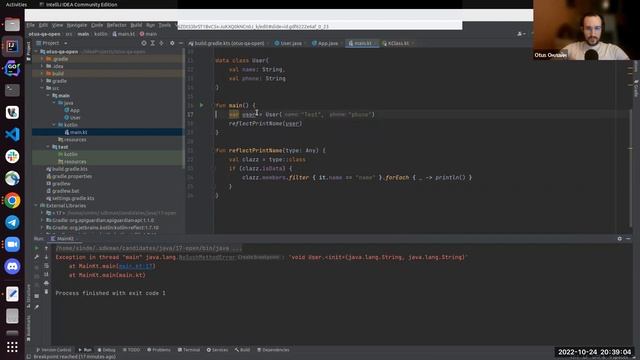Select opened file using Project locate icon
The image size is (640, 360).
click(144, 43)
